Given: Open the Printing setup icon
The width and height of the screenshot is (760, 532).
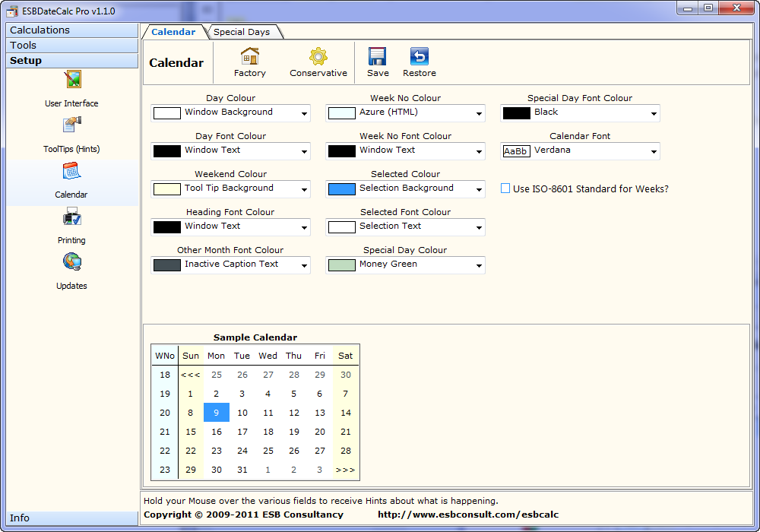Looking at the screenshot, I should pyautogui.click(x=71, y=216).
